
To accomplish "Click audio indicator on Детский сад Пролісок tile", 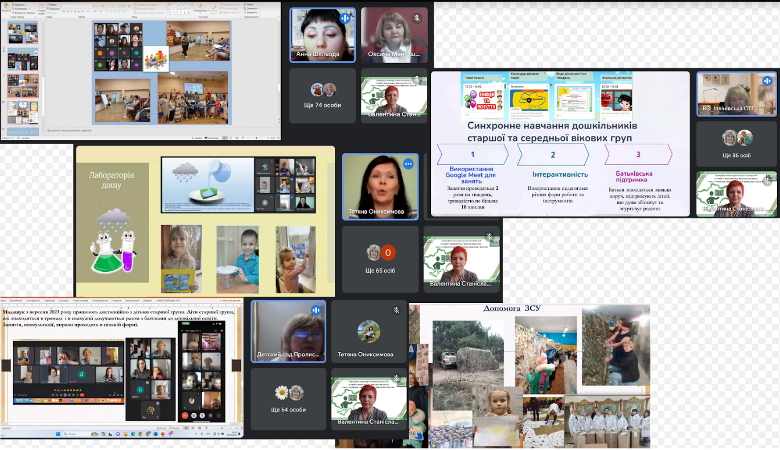I will click(316, 310).
